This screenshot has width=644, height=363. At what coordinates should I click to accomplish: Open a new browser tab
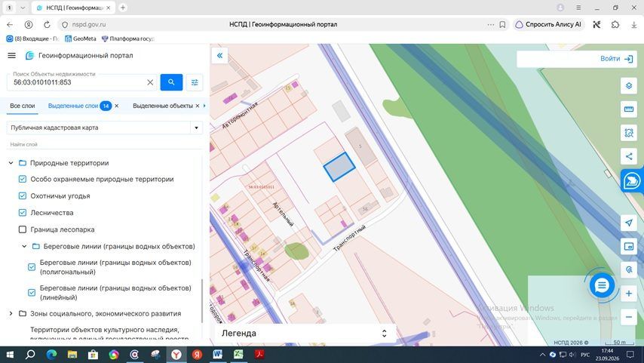click(x=122, y=8)
